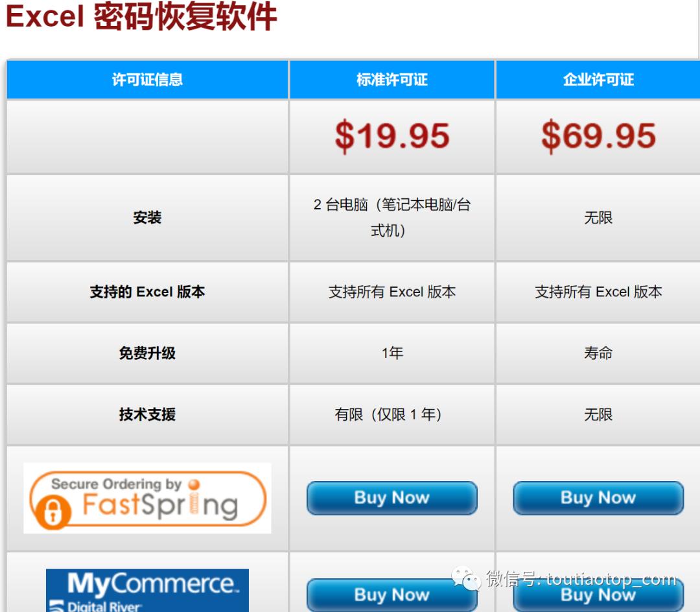Click the $69.95 price

click(598, 134)
